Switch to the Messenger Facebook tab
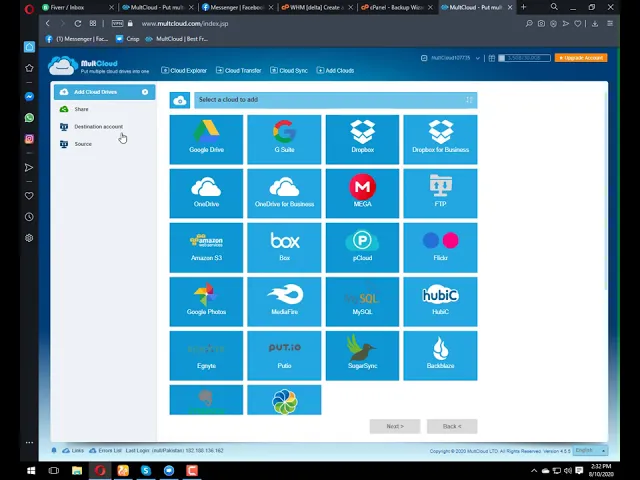This screenshot has height=480, width=640. click(237, 7)
